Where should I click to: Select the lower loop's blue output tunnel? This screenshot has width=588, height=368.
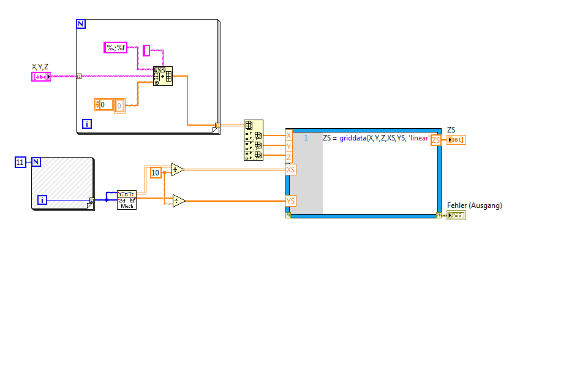tap(92, 200)
